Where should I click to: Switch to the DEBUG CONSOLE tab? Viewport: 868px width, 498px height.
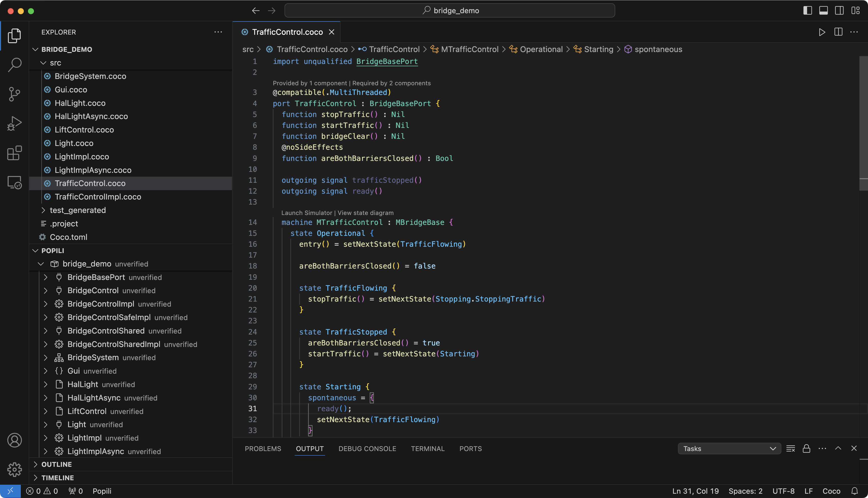(367, 449)
